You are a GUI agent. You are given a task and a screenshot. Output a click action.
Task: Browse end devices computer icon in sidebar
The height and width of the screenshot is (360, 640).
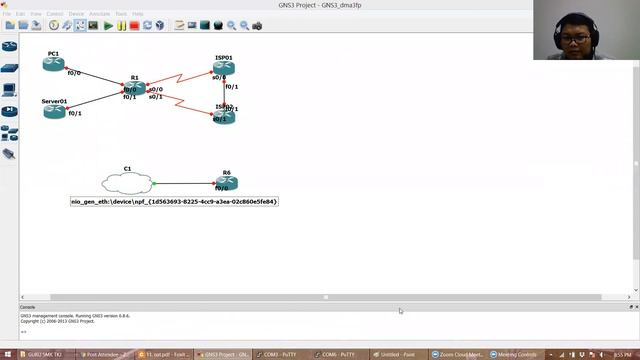point(9,90)
